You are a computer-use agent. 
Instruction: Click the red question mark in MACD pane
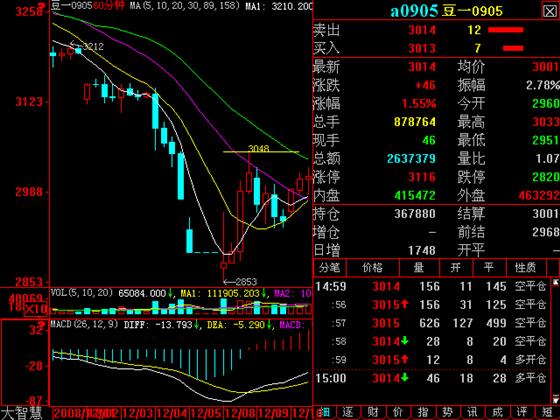click(42, 325)
